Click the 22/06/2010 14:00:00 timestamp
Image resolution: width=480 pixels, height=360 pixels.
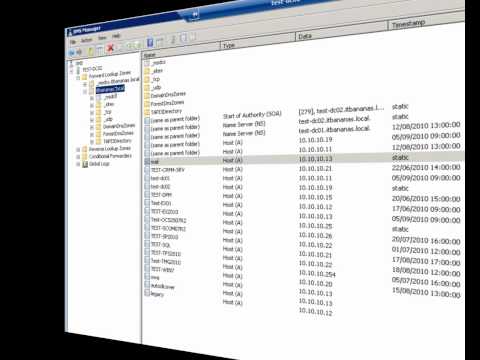426,167
